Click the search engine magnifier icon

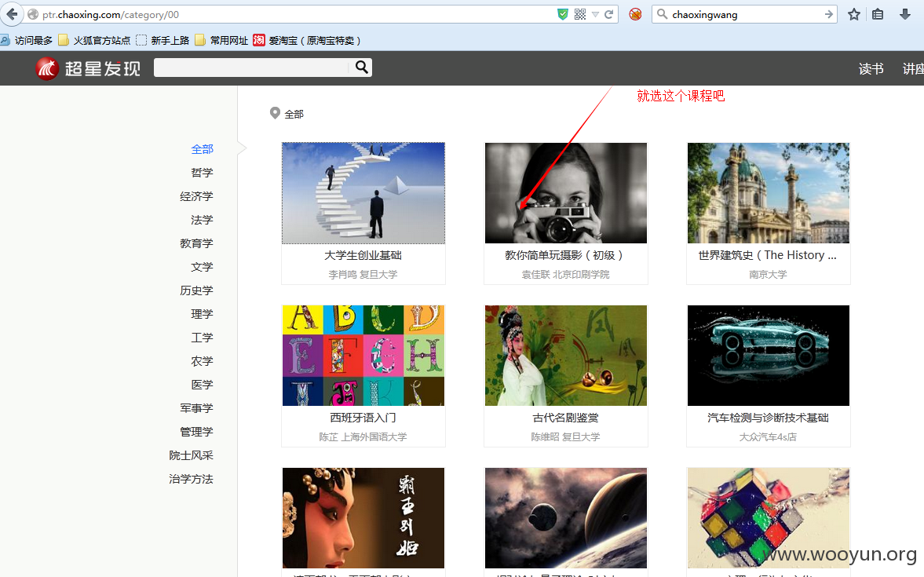pyautogui.click(x=663, y=14)
